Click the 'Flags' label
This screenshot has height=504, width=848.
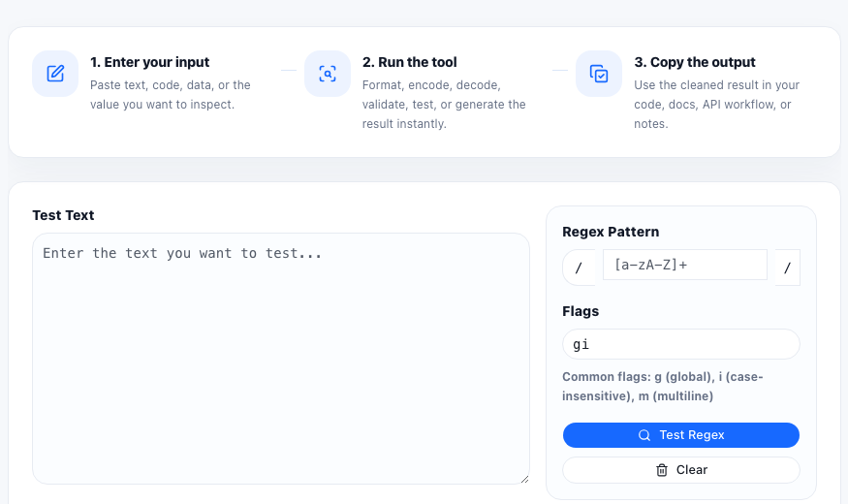pyautogui.click(x=581, y=311)
